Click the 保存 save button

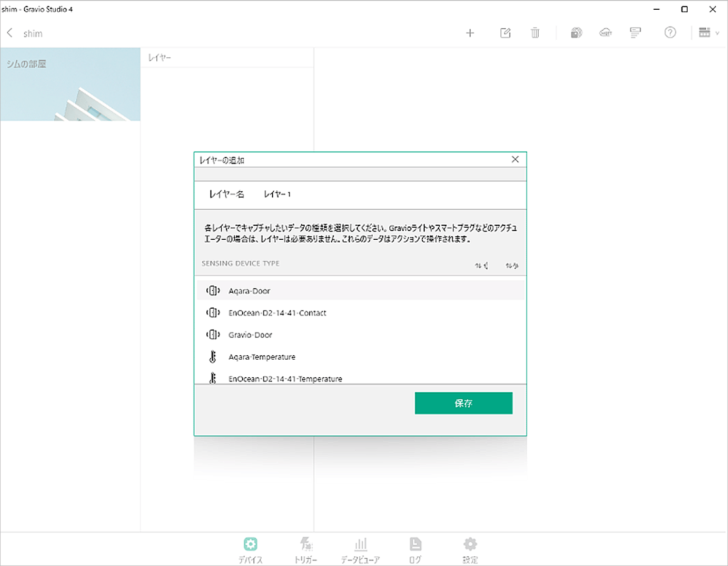pyautogui.click(x=463, y=403)
